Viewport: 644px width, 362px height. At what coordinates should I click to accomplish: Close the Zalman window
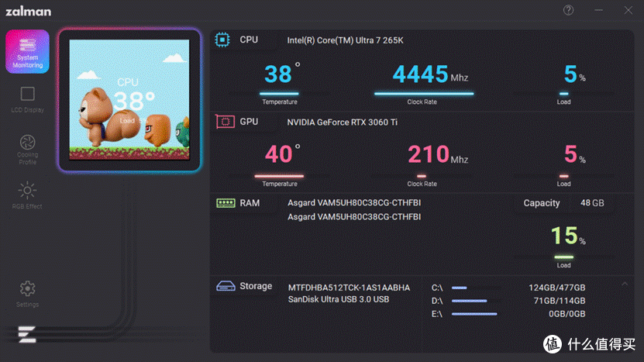(629, 10)
